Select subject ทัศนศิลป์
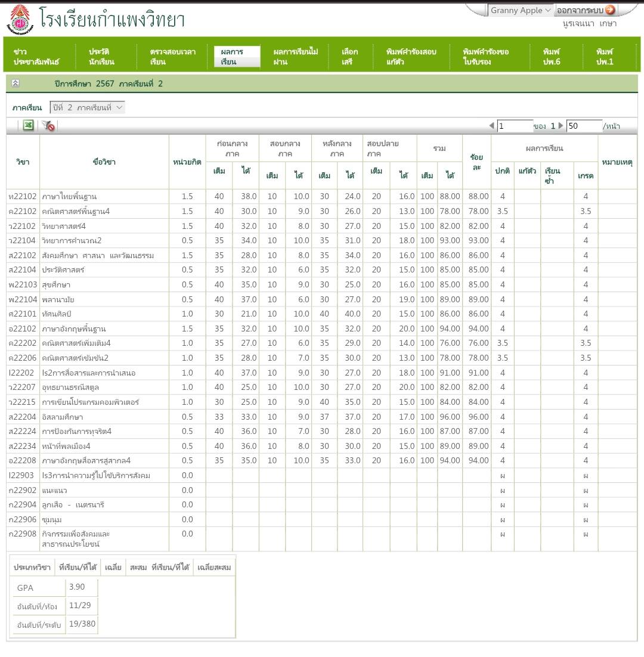644x657 pixels. coord(57,314)
